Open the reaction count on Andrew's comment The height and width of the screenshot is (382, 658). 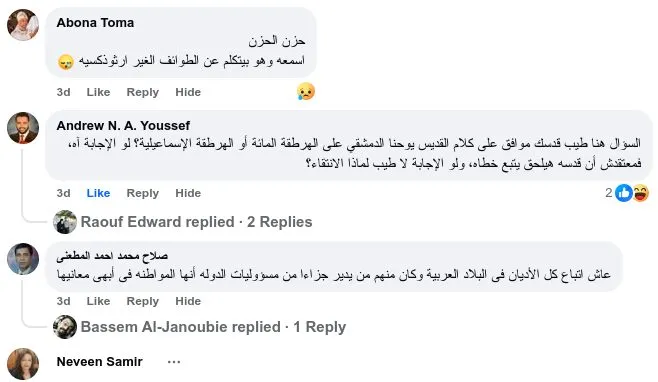[609, 193]
